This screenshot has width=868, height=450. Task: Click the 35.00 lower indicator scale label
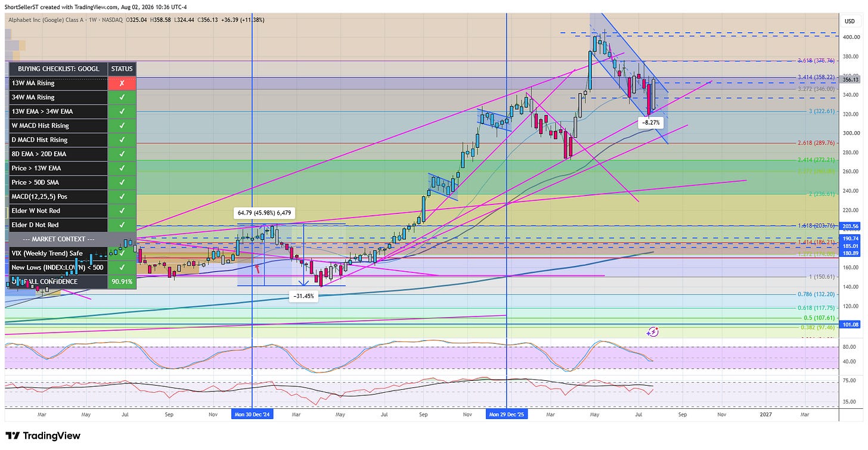coord(849,402)
